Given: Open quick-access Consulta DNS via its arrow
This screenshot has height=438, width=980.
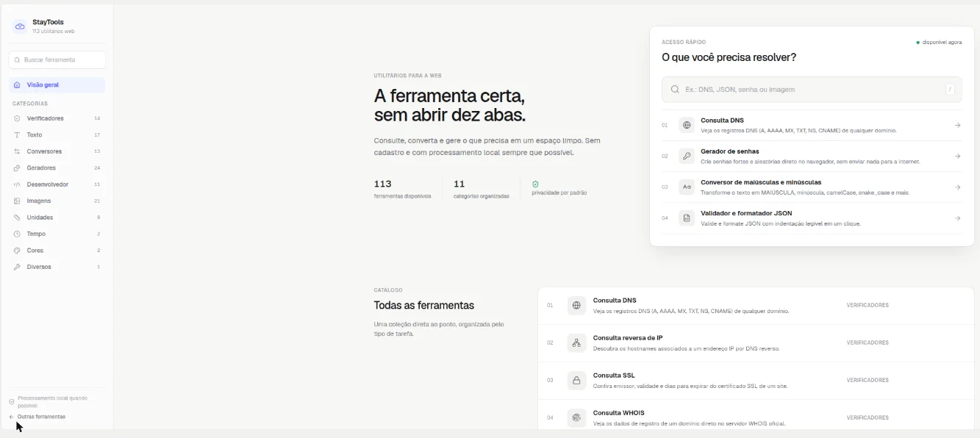Looking at the screenshot, I should point(957,125).
